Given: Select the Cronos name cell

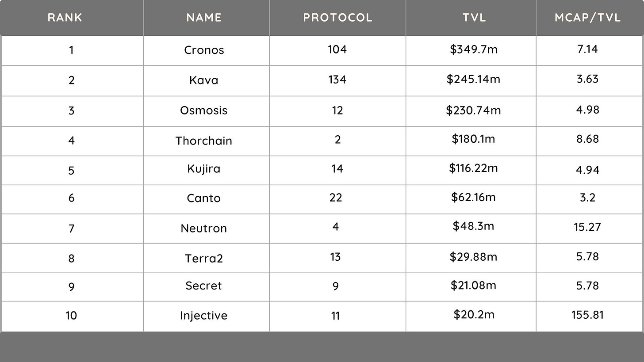Looking at the screenshot, I should [x=204, y=50].
